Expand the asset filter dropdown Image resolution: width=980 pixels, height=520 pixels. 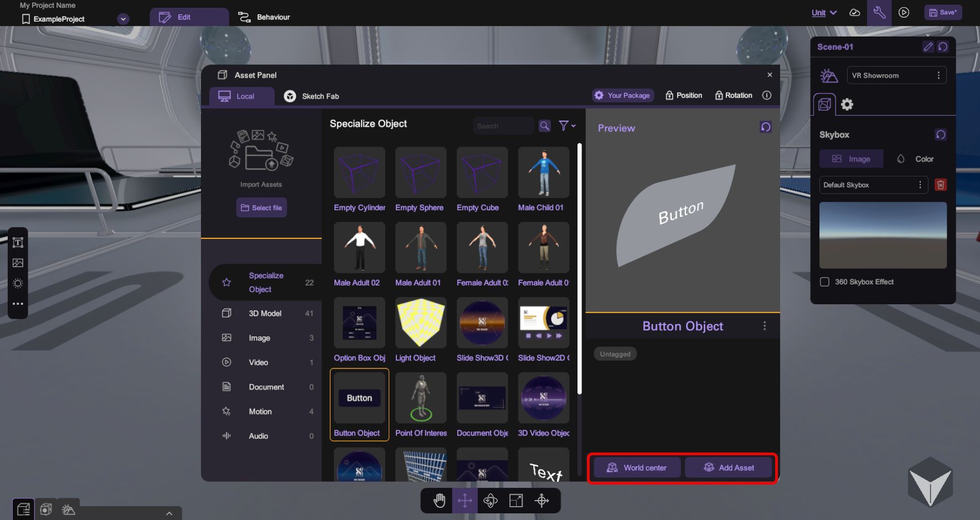pos(567,126)
